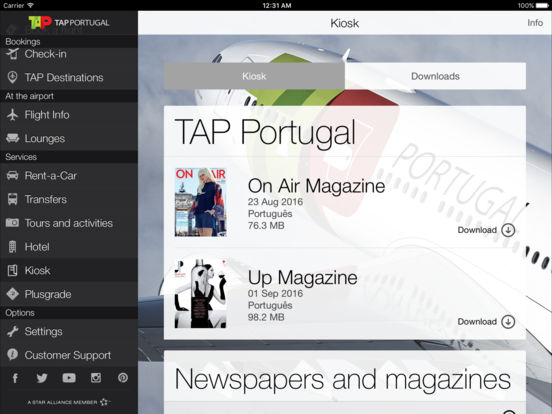This screenshot has height=414, width=552.
Task: Select Flight Info in sidebar
Action: coord(69,115)
